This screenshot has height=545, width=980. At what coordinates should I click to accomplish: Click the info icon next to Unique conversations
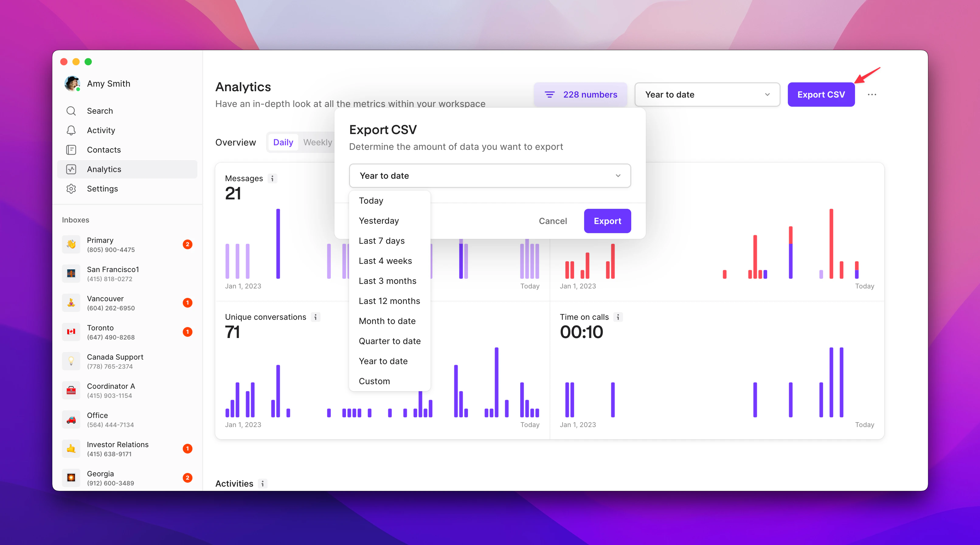(x=316, y=317)
